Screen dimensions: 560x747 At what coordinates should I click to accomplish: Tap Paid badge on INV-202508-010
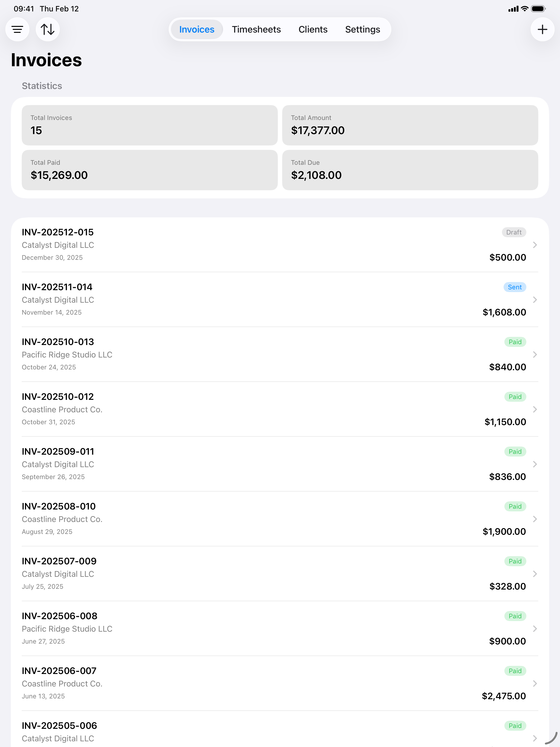[515, 506]
